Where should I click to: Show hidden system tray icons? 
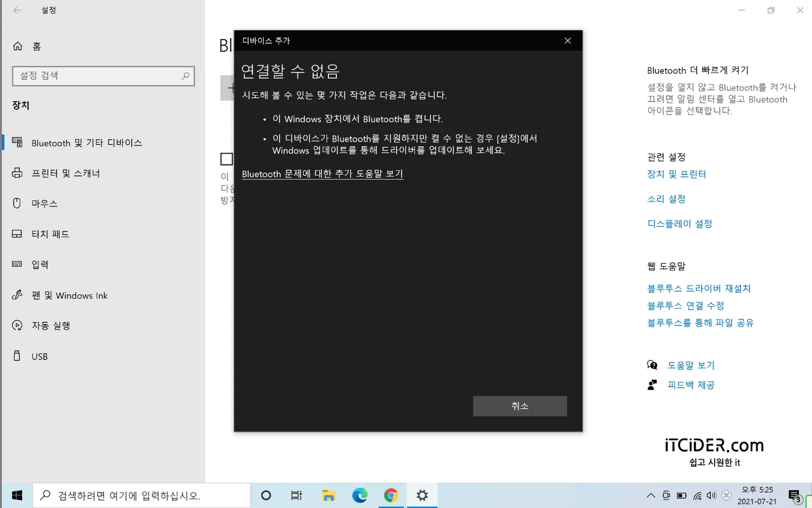pos(651,496)
